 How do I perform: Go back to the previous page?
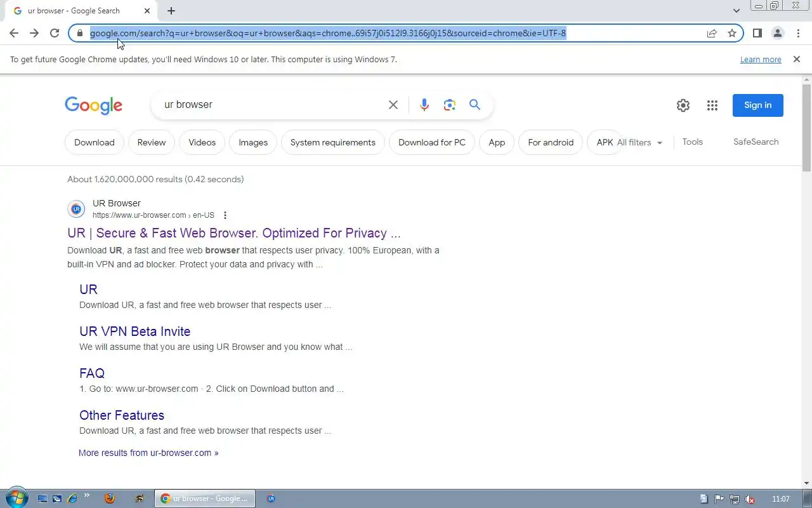(14, 33)
